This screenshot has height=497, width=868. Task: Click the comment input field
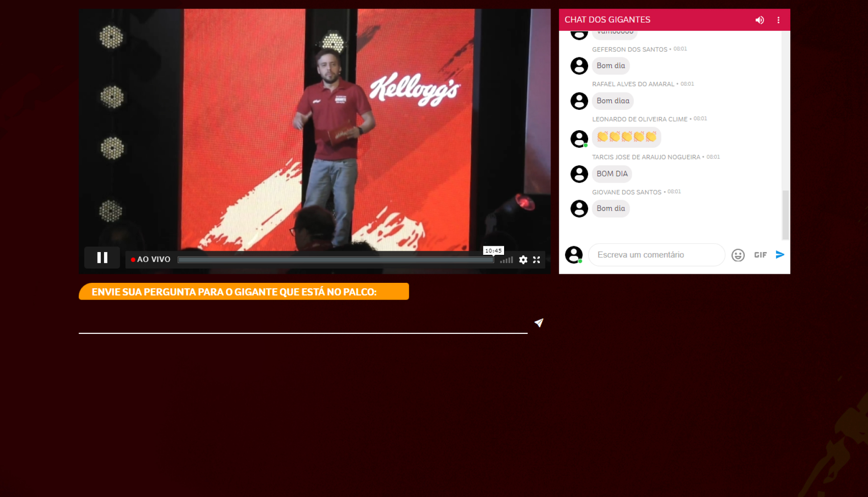[x=656, y=255]
